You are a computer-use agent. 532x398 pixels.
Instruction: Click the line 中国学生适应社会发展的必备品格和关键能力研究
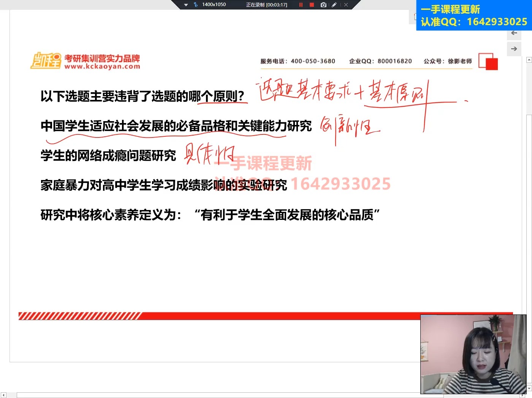point(176,126)
